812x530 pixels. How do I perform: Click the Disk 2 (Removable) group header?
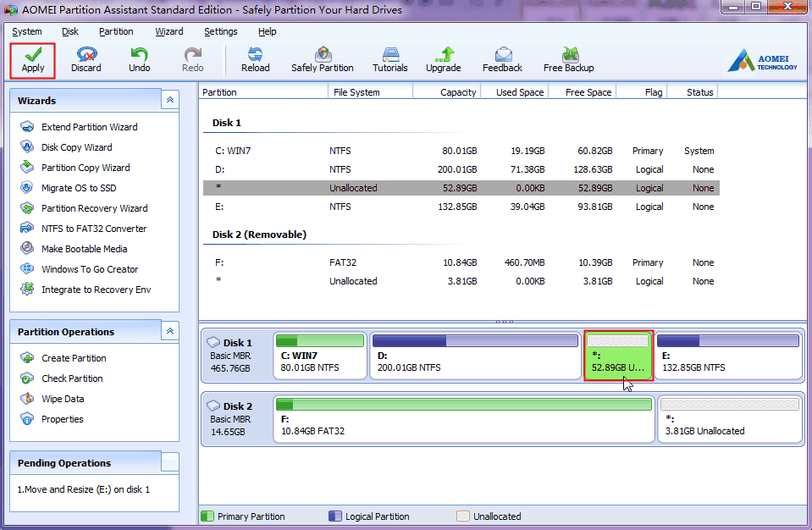pos(259,235)
